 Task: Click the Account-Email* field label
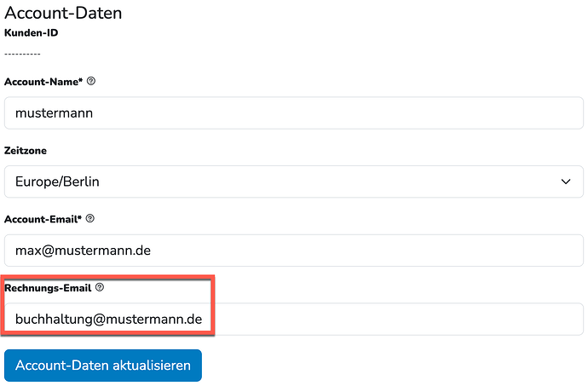[43, 220]
